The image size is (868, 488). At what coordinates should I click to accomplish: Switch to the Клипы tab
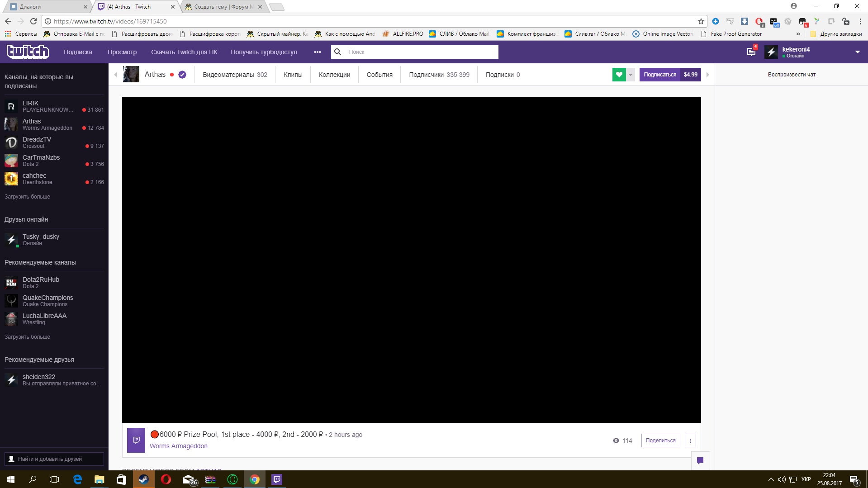(x=293, y=75)
